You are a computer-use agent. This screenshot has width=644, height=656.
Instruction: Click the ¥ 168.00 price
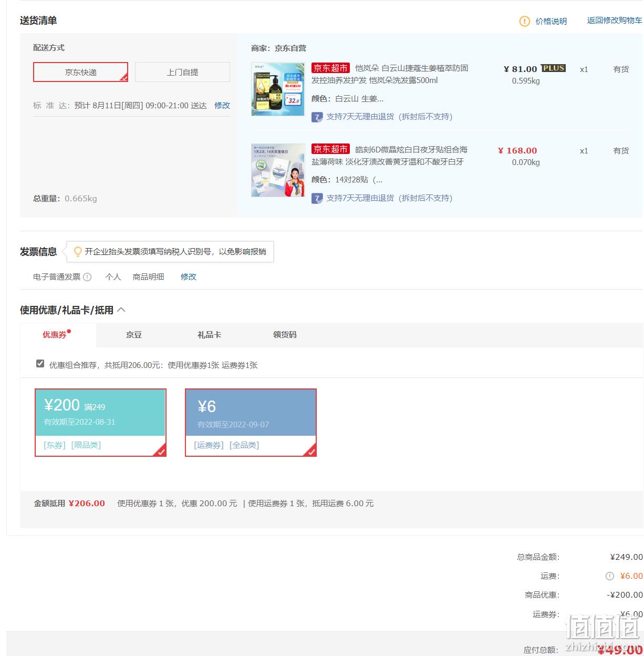(517, 150)
